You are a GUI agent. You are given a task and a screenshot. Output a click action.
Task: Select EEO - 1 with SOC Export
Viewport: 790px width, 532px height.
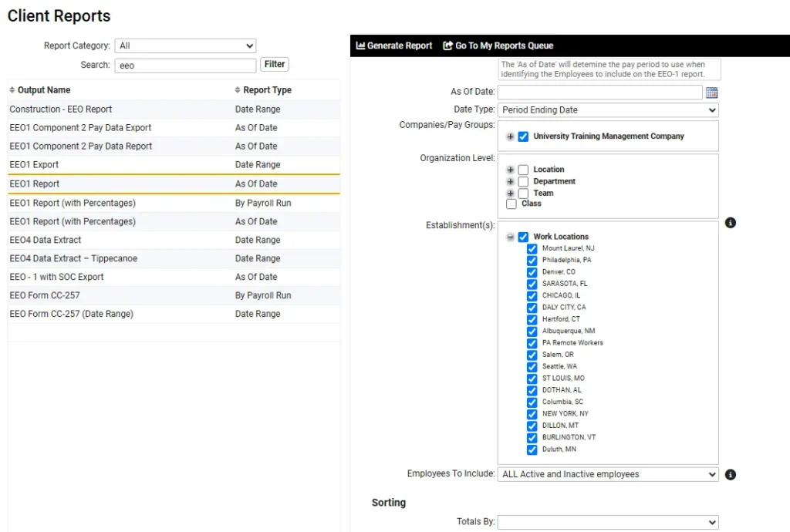[174, 277]
